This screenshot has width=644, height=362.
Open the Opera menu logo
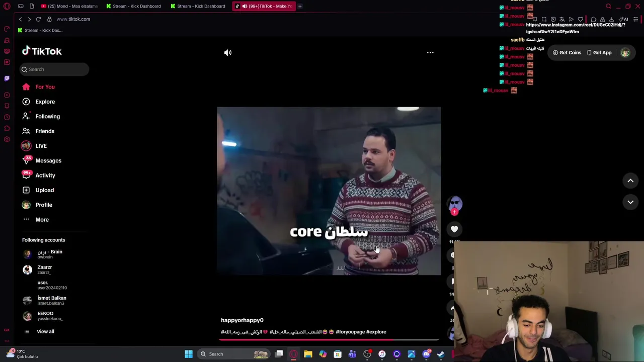(7, 6)
